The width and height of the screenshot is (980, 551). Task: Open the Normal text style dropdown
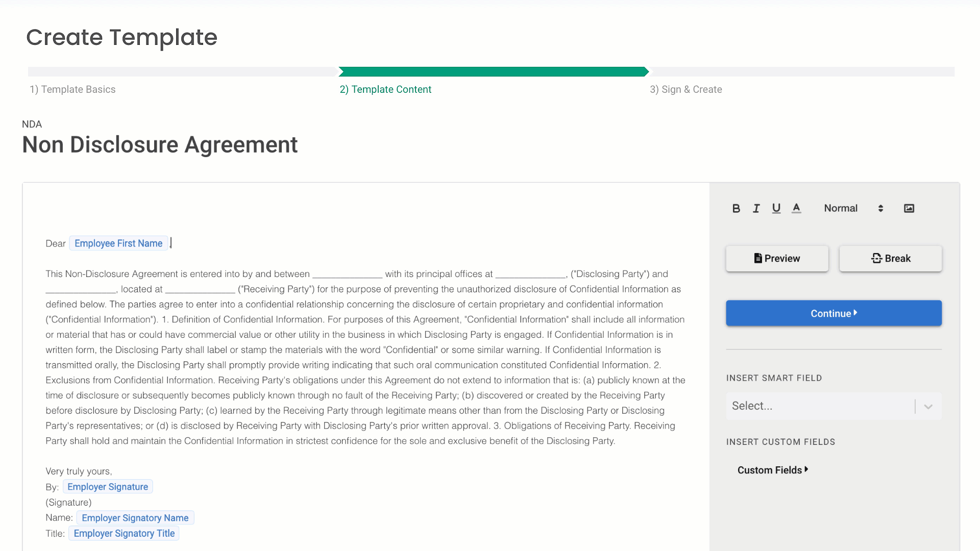tap(853, 208)
